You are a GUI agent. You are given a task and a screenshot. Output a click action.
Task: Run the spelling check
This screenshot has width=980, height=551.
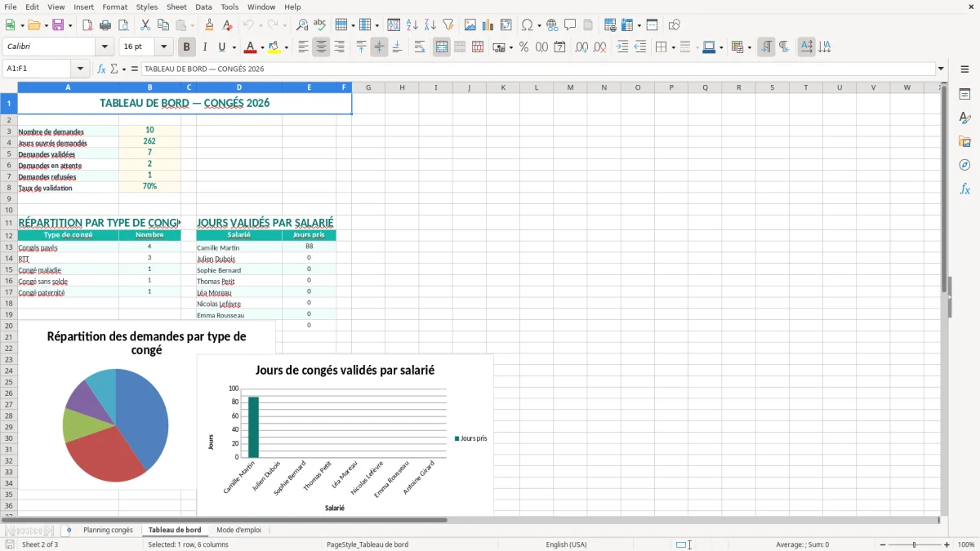pos(320,24)
